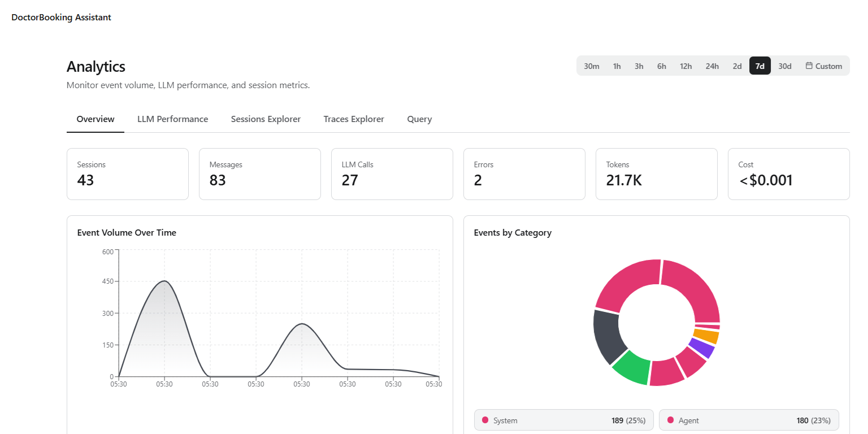Viewport: 868px width, 434px height.
Task: Select the 6h time range
Action: pos(662,66)
